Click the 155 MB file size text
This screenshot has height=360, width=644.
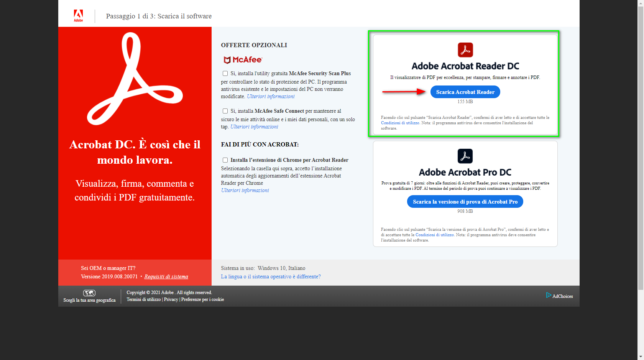(465, 102)
